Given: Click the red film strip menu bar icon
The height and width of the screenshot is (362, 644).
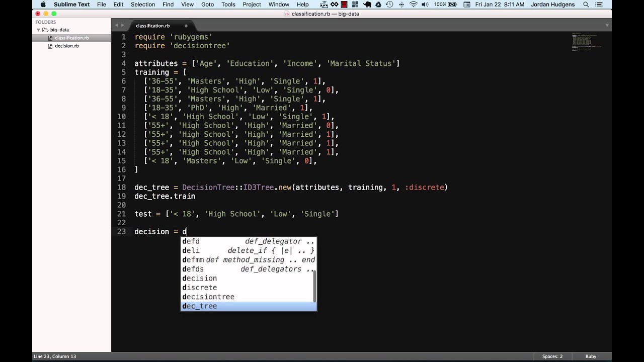Looking at the screenshot, I should (x=345, y=5).
